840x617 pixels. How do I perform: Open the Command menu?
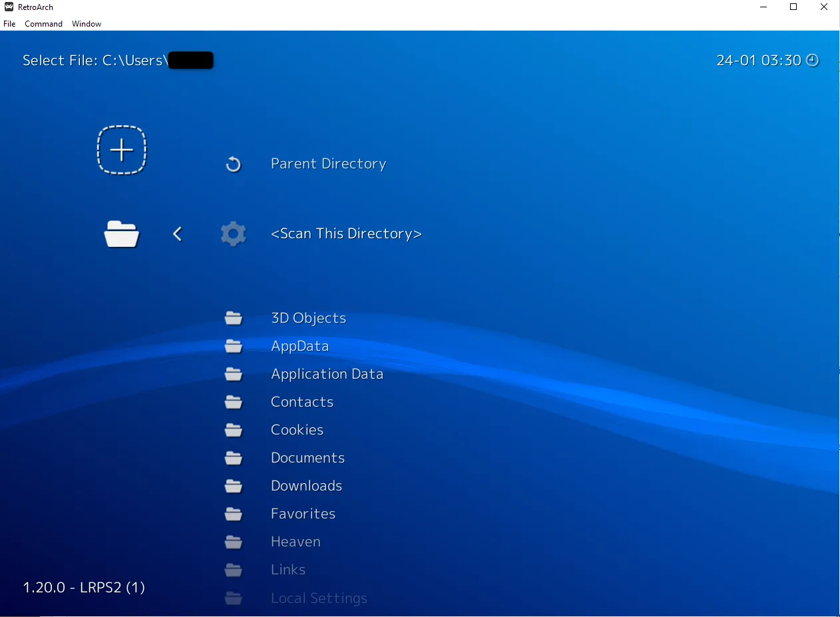tap(43, 24)
